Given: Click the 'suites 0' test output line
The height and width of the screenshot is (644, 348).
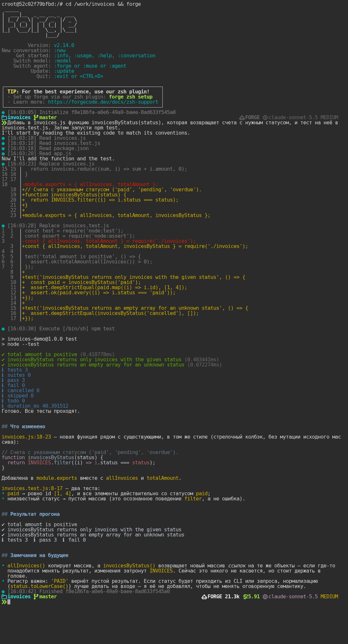Looking at the screenshot, I should click(16, 375).
